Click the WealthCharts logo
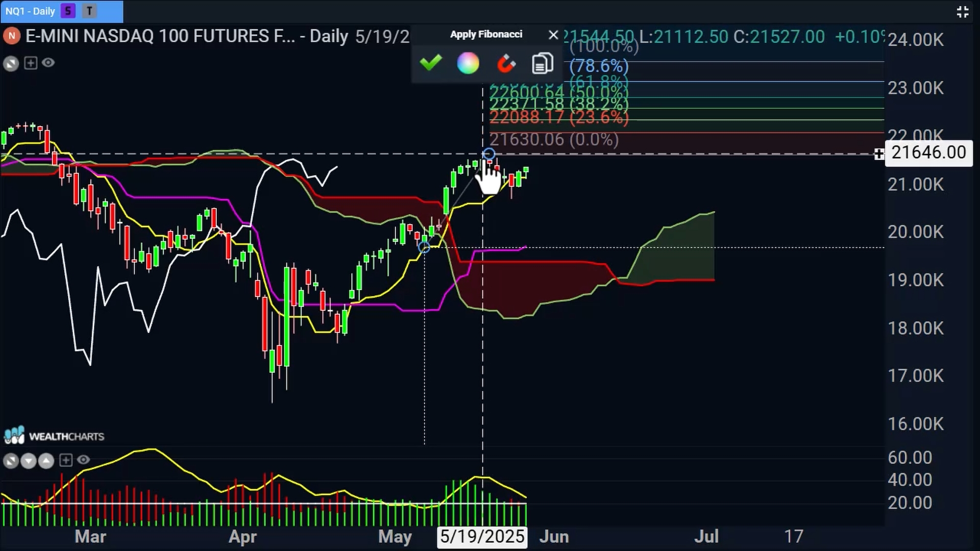Viewport: 980px width, 551px height. (x=54, y=436)
